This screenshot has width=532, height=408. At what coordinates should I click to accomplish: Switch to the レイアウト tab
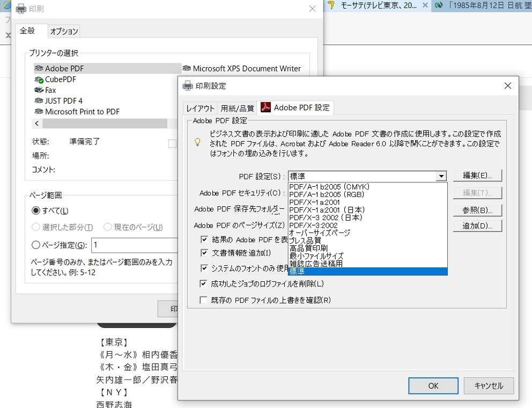[x=199, y=107]
